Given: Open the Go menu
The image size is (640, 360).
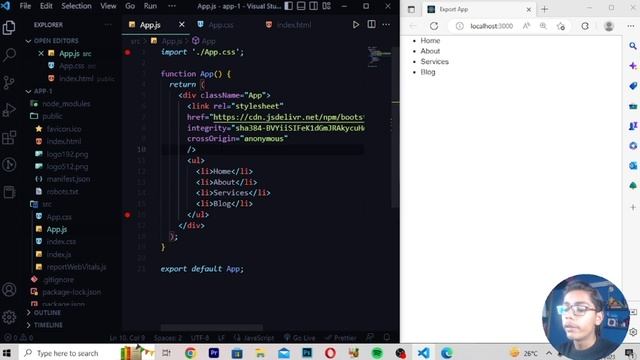Looking at the screenshot, I should (130, 6).
